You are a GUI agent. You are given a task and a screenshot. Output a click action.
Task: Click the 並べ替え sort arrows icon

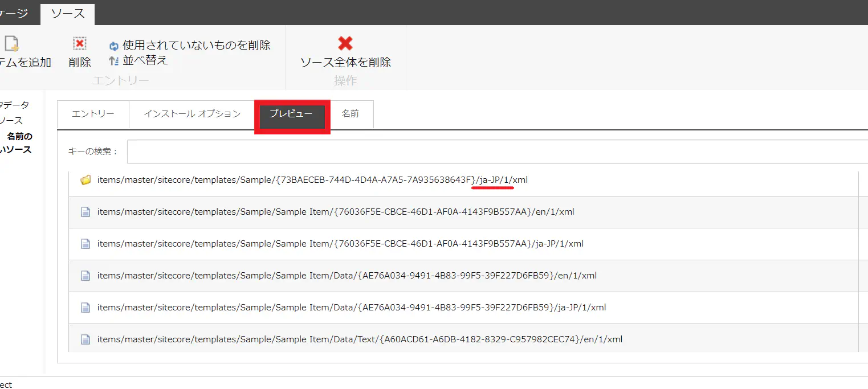point(113,60)
